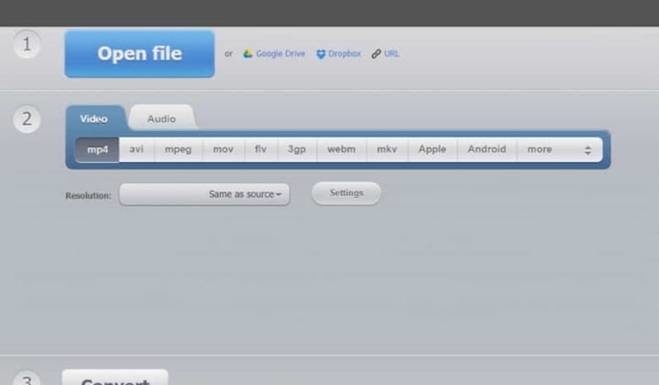Click the Dropbox logo icon
Image resolution: width=659 pixels, height=385 pixels.
coord(321,54)
